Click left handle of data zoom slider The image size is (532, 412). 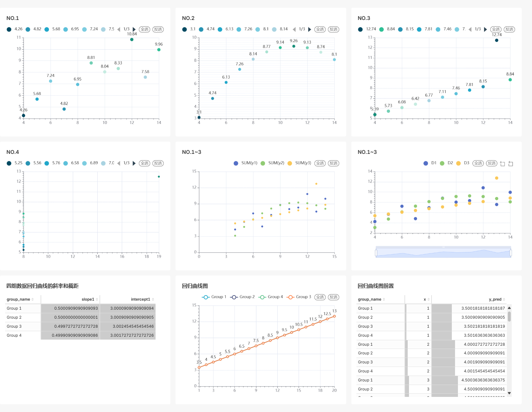point(376,253)
